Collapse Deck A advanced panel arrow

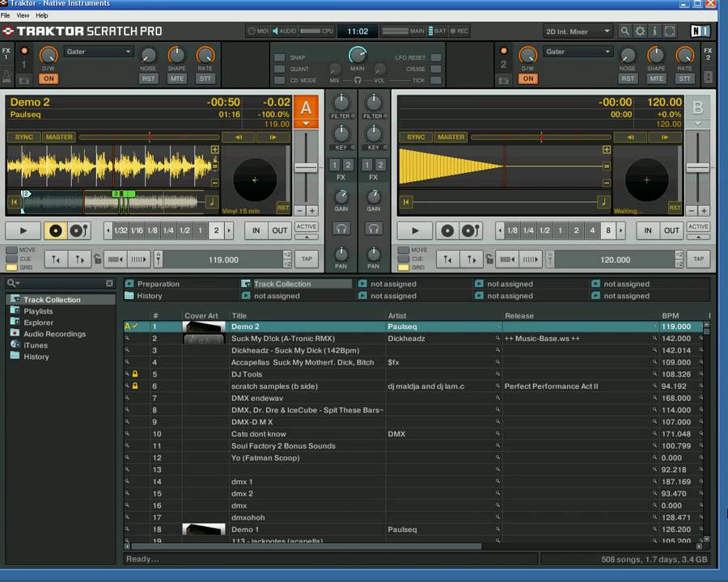coord(307,237)
